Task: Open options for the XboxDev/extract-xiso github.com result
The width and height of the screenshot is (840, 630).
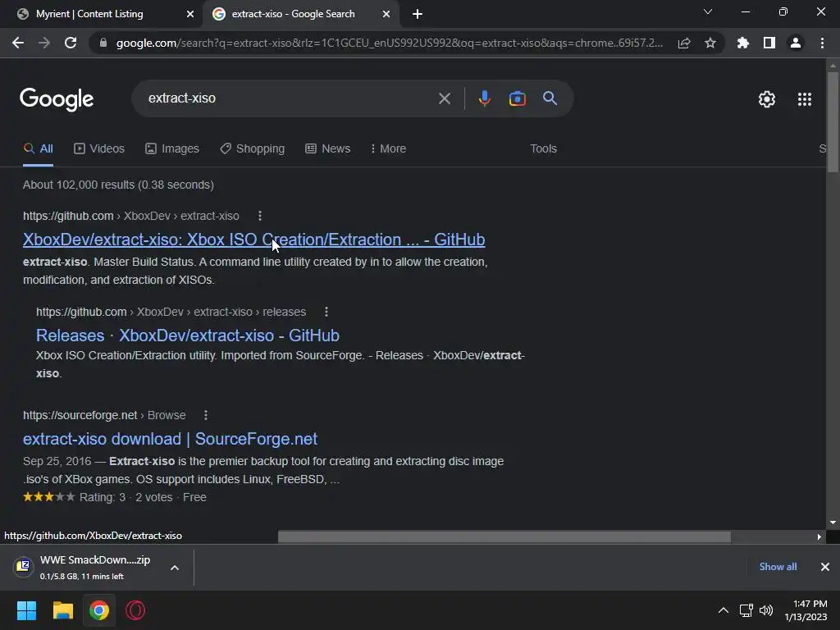Action: click(x=260, y=216)
